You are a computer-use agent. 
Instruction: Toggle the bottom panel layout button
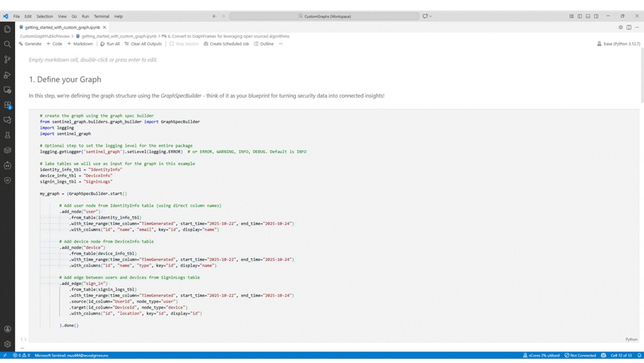(588, 16)
